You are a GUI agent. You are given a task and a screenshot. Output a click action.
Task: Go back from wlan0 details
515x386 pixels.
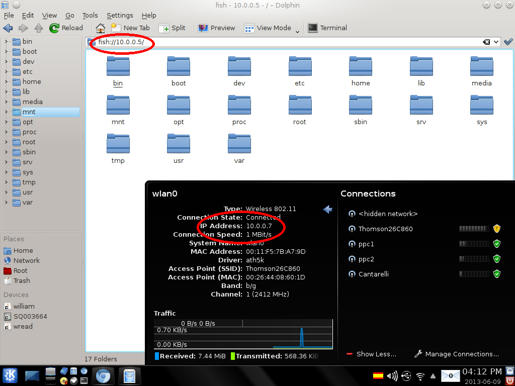[x=328, y=209]
